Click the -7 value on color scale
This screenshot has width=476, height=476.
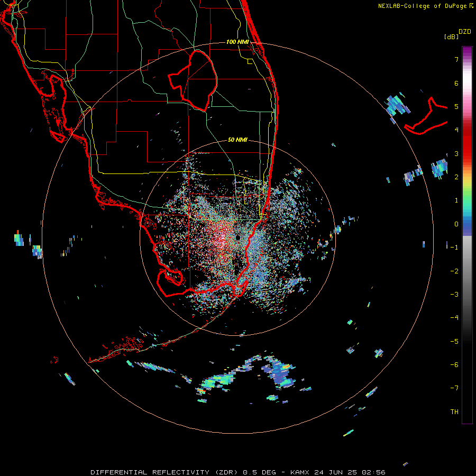click(454, 388)
